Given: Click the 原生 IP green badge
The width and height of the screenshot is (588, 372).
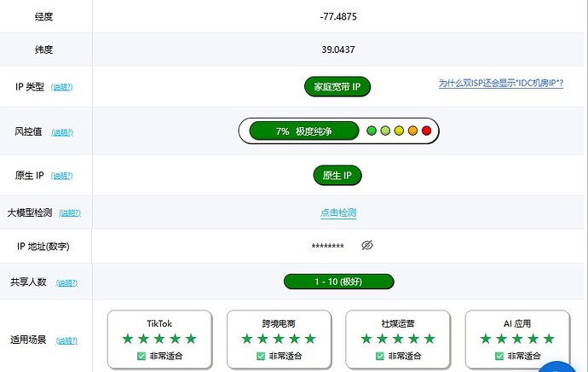Looking at the screenshot, I should click(x=337, y=175).
